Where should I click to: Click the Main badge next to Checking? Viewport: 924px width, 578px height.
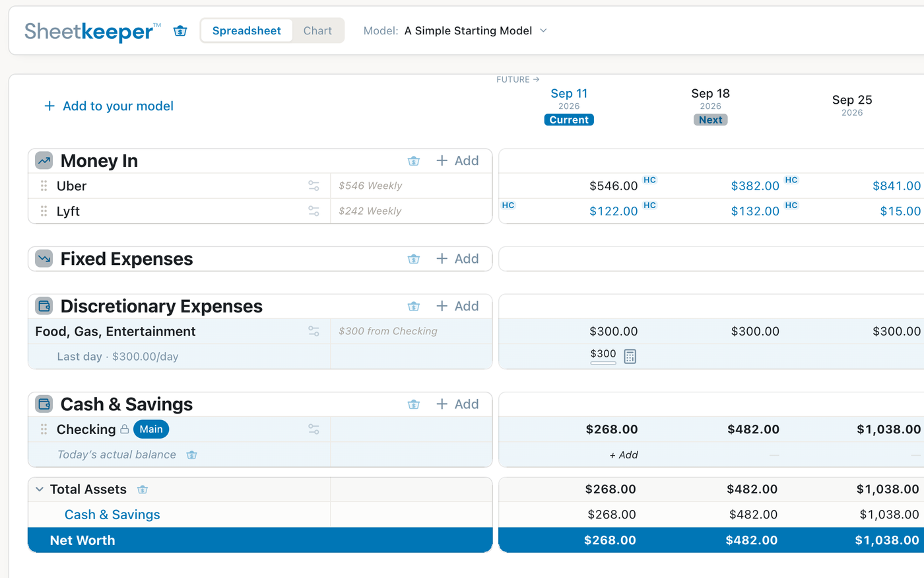[x=151, y=429]
